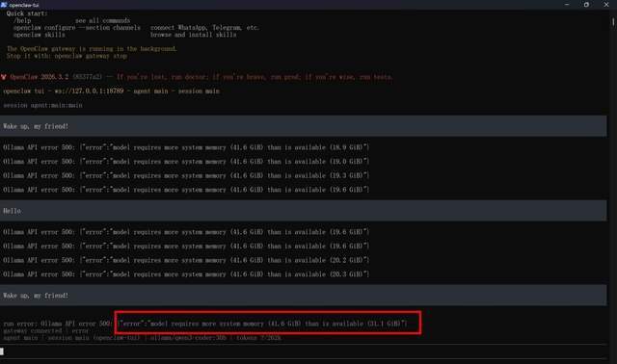This screenshot has width=617, height=364.
Task: Minimize the openclaw-tui terminal window
Action: click(x=567, y=4)
